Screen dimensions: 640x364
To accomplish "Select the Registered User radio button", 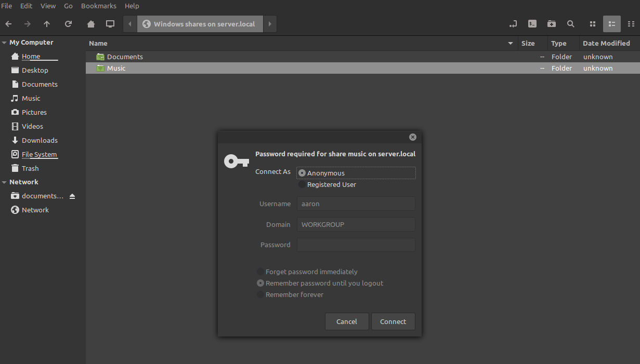I will tap(302, 184).
